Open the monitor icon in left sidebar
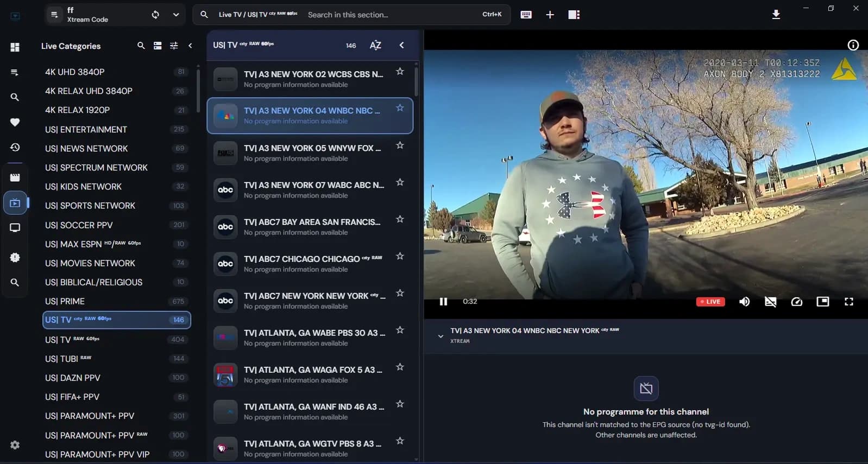The height and width of the screenshot is (464, 868). pos(15,228)
